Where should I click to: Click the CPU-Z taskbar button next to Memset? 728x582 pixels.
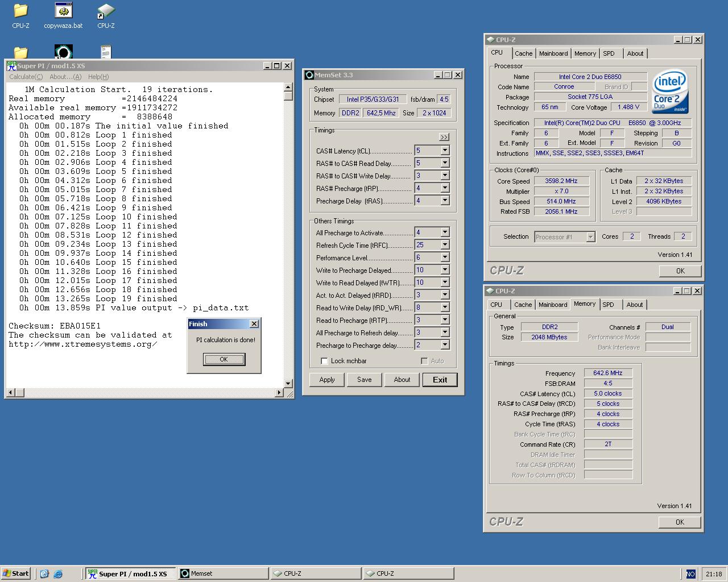coord(316,573)
